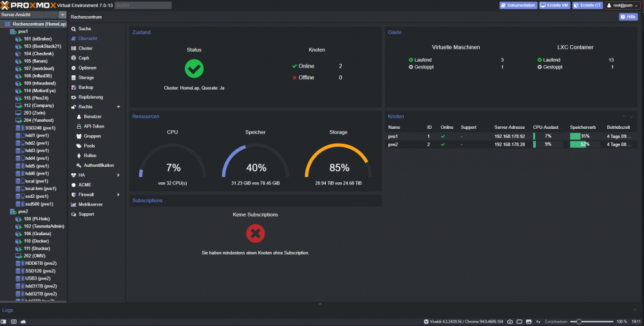The height and width of the screenshot is (326, 644).
Task: Open the Pools entry
Action: (x=89, y=146)
